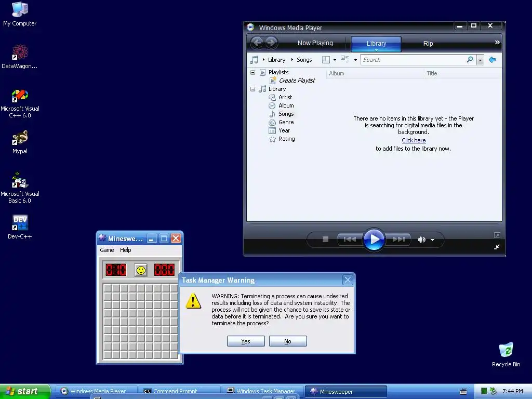Viewport: 532px width, 399px height.
Task: Switch to the Now Playing tab
Action: click(315, 43)
